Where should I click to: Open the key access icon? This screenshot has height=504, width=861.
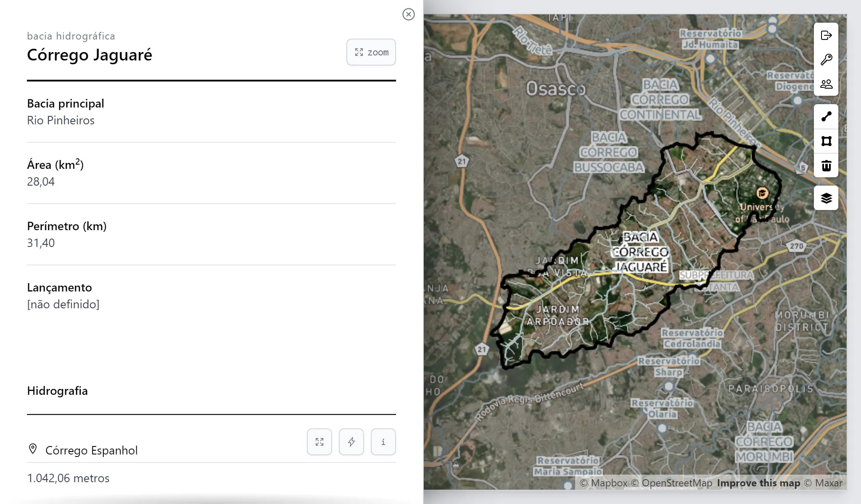826,60
